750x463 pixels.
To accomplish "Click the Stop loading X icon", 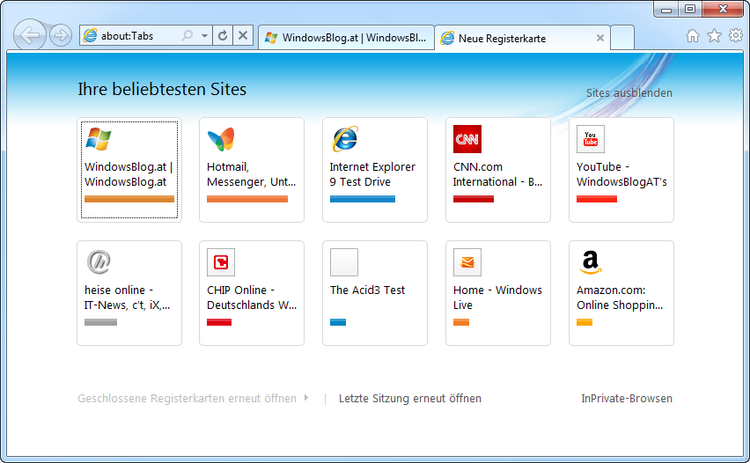I will 243,36.
